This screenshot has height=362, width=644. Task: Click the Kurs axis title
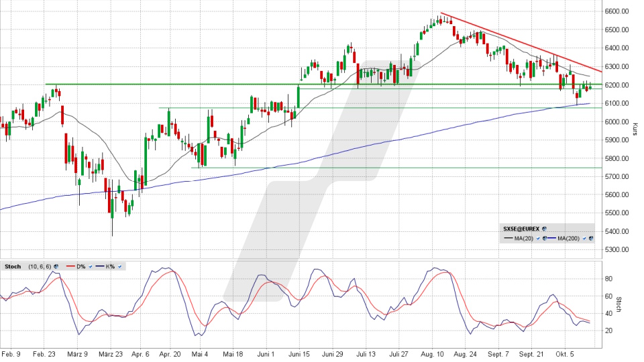(x=635, y=129)
